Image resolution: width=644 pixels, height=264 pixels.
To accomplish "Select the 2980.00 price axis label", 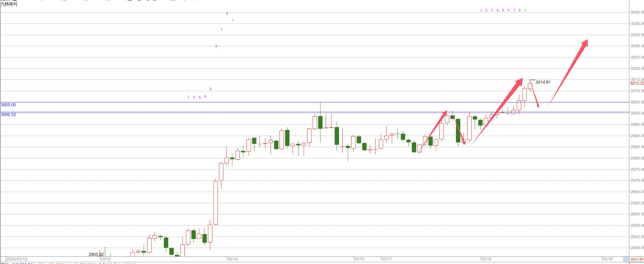I will (637, 158).
